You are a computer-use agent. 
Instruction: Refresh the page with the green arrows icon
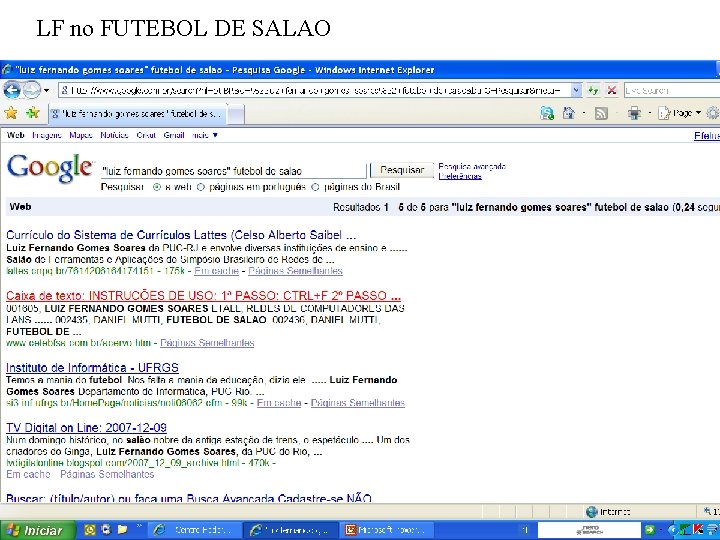click(x=593, y=90)
